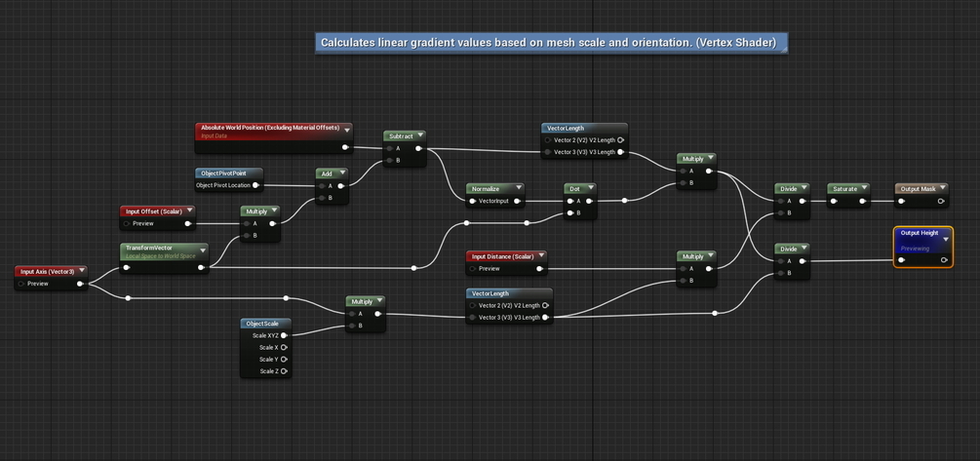Click the Absolute World Position output pin
This screenshot has width=980, height=461.
[x=345, y=147]
